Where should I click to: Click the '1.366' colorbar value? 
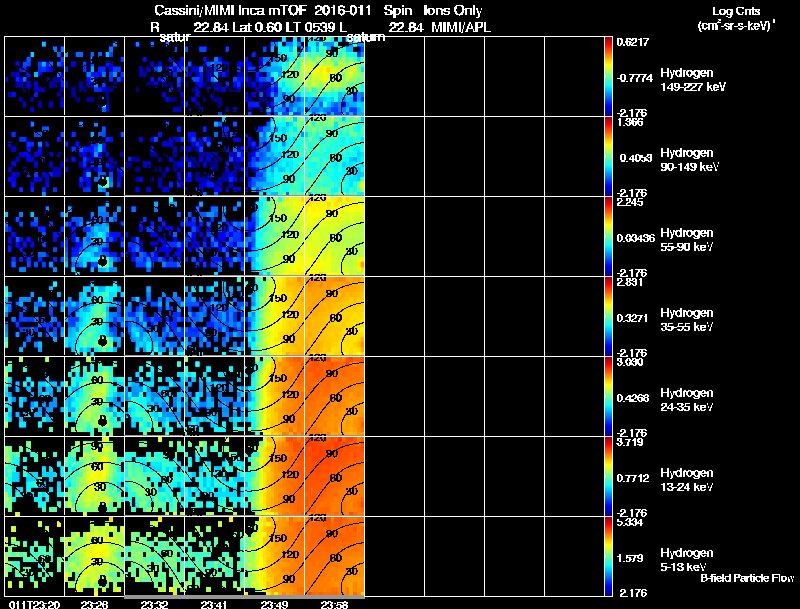point(630,122)
